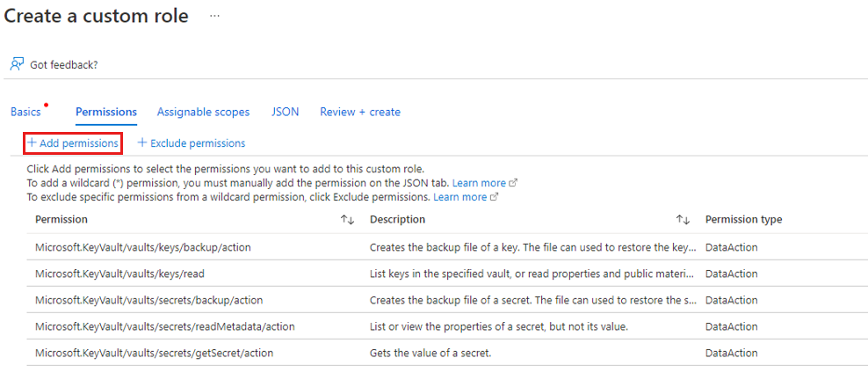
Task: Open the Assignable scopes tab
Action: click(x=203, y=112)
